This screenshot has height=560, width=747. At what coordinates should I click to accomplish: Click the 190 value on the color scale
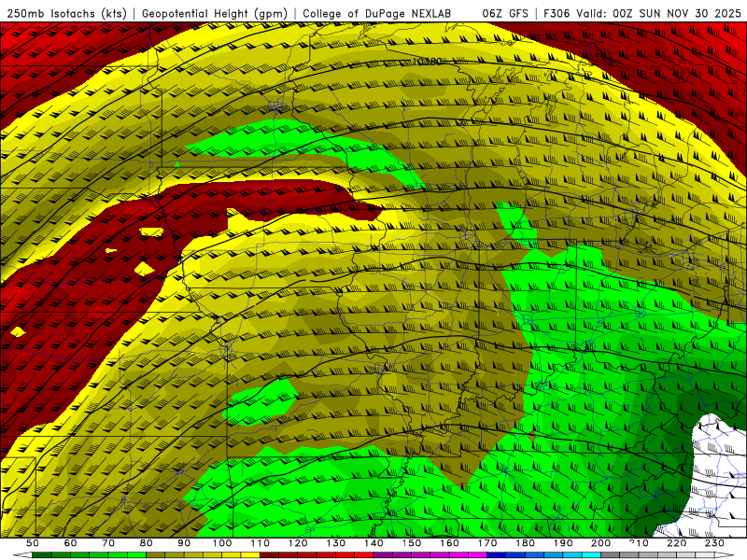(563, 543)
